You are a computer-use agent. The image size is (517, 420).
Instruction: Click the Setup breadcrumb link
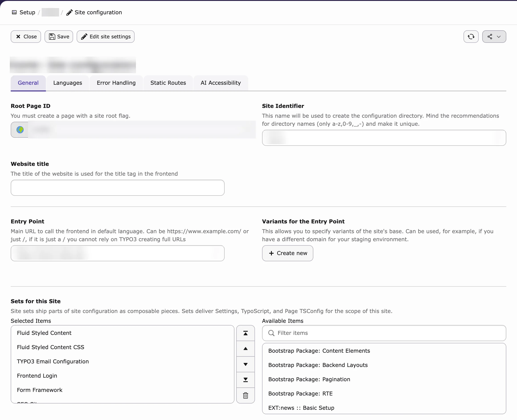[27, 12]
